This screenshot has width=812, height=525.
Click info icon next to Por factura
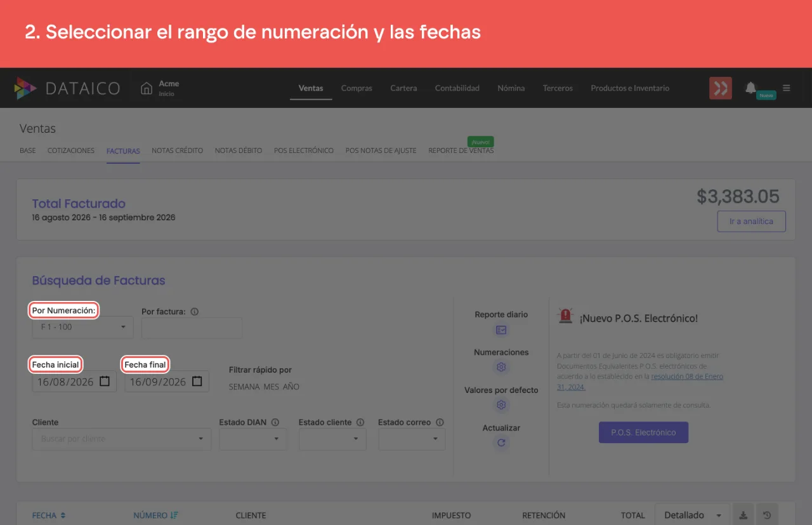pos(195,312)
